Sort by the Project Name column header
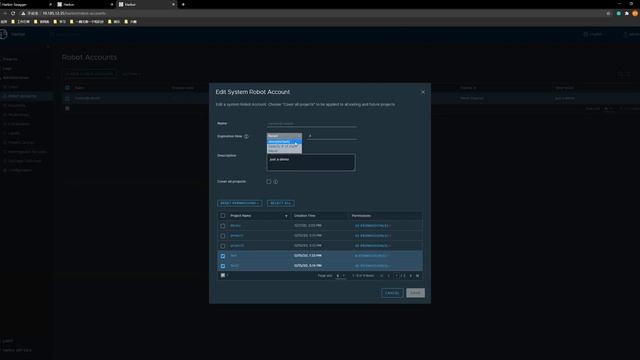The image size is (640, 360). pos(240,216)
